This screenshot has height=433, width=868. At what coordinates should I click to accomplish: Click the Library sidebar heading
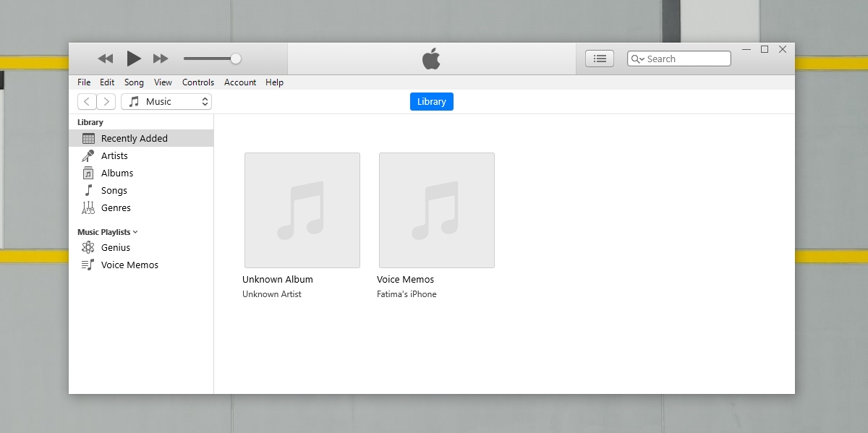tap(90, 122)
